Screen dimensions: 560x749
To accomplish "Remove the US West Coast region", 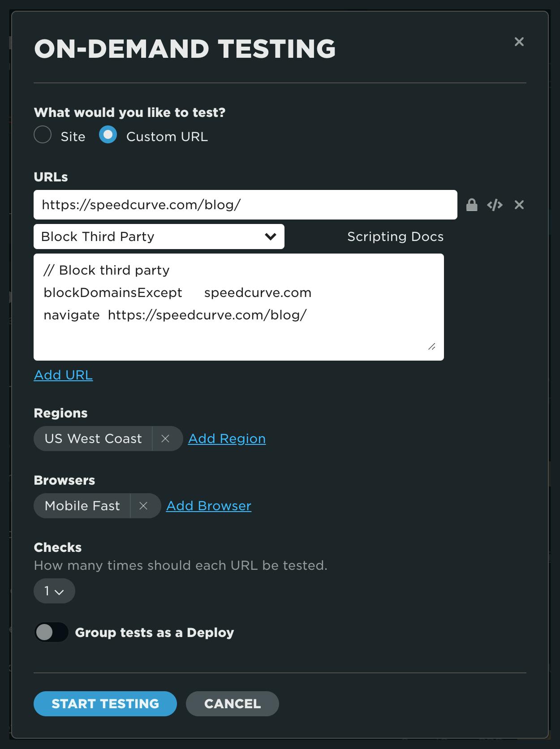I will [165, 439].
